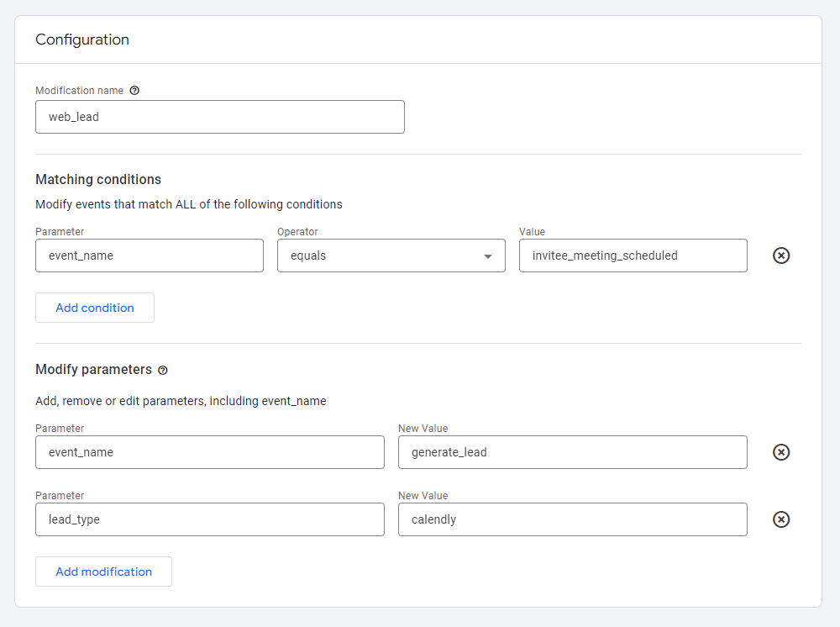The height and width of the screenshot is (627, 840).
Task: Open help icon beside Modify parameters heading
Action: click(x=163, y=371)
